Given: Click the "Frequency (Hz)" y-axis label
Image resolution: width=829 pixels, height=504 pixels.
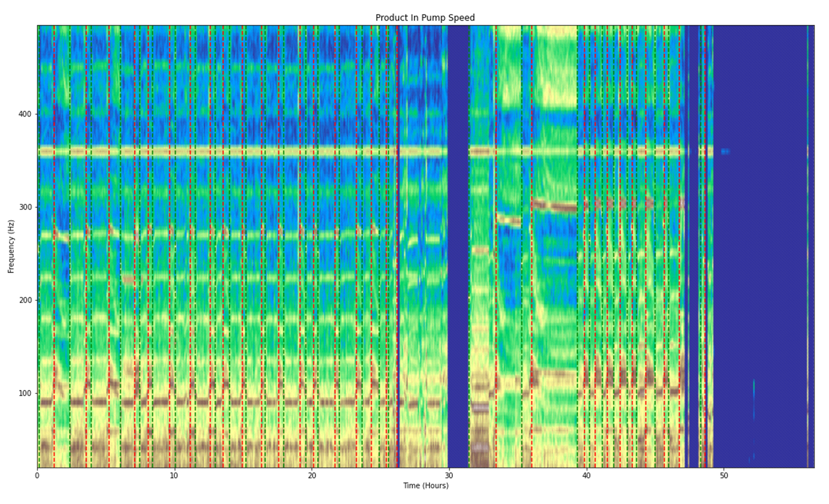Looking at the screenshot, I should pos(11,246).
